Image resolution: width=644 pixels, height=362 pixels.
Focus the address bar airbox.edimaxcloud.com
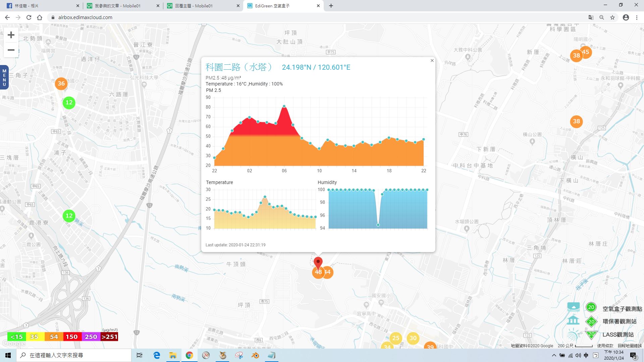coord(315,17)
